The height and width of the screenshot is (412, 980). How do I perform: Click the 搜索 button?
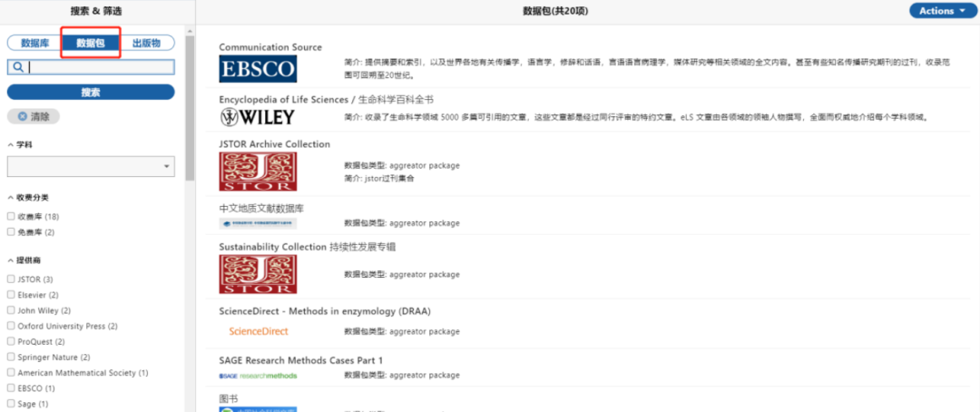click(x=91, y=92)
